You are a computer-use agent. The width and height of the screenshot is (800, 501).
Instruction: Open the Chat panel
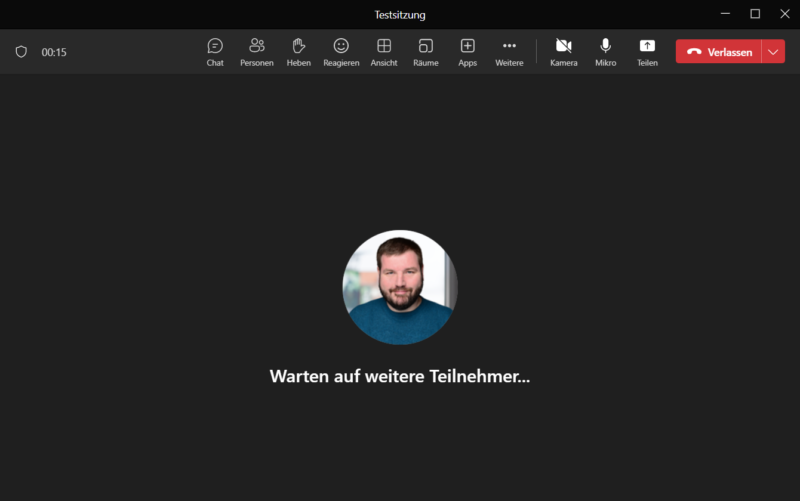[215, 52]
